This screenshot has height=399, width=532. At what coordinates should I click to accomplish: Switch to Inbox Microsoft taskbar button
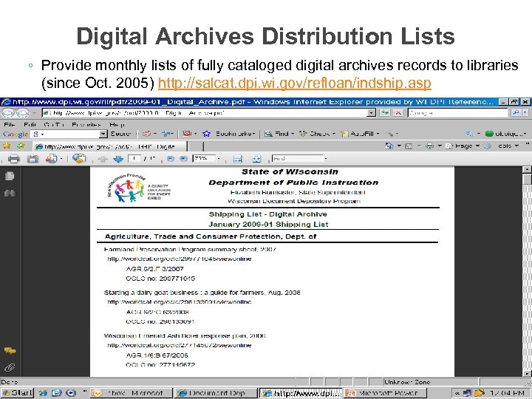(132, 393)
